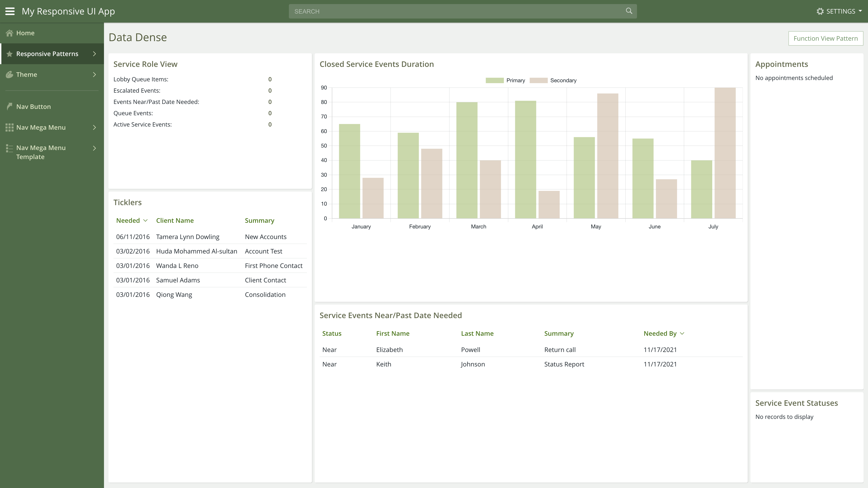Click the Home house icon
The width and height of the screenshot is (868, 488).
point(9,33)
